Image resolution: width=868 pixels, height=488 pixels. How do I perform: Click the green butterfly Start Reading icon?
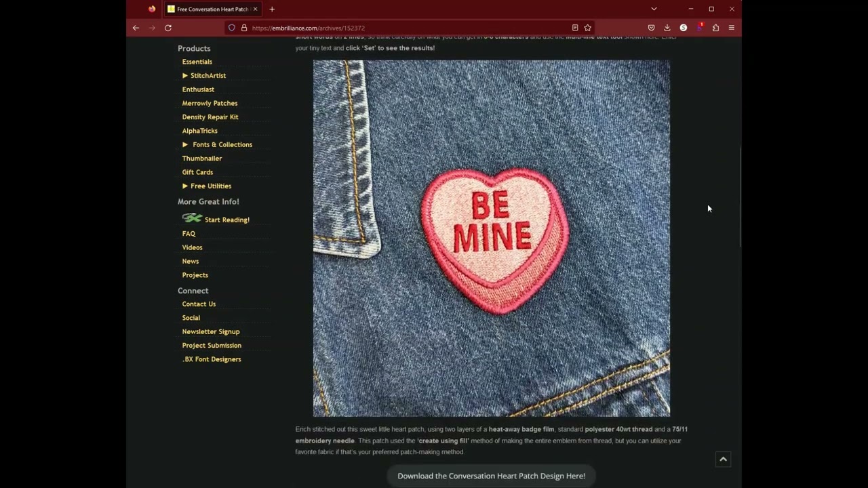192,218
